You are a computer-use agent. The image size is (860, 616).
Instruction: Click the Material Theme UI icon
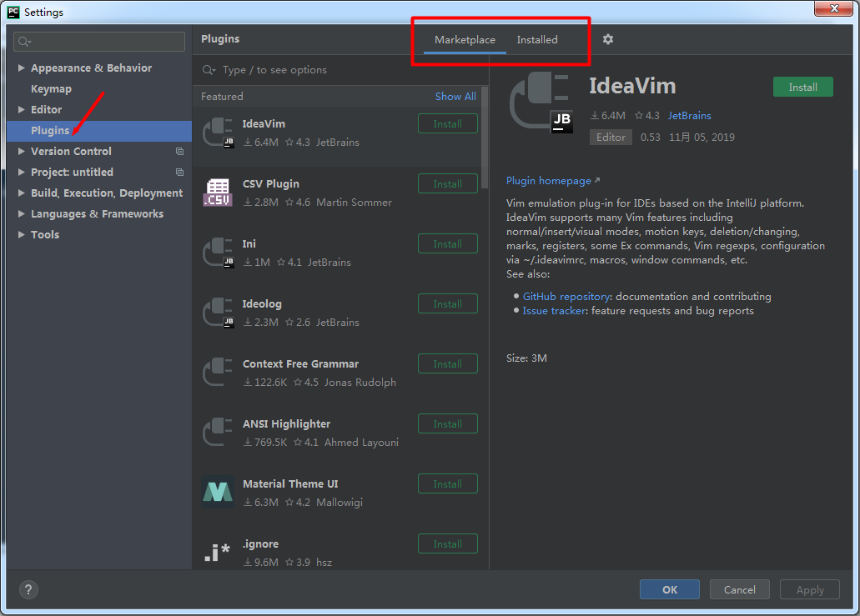(x=218, y=492)
